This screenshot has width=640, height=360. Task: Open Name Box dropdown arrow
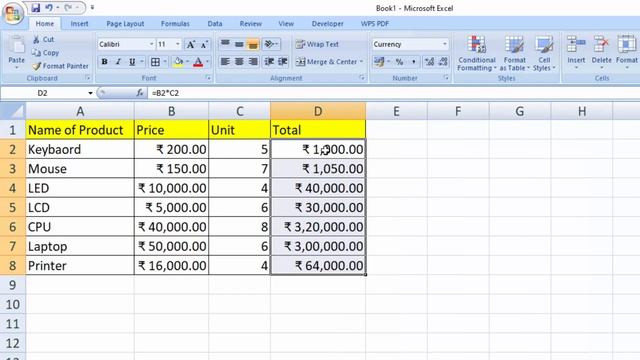90,93
